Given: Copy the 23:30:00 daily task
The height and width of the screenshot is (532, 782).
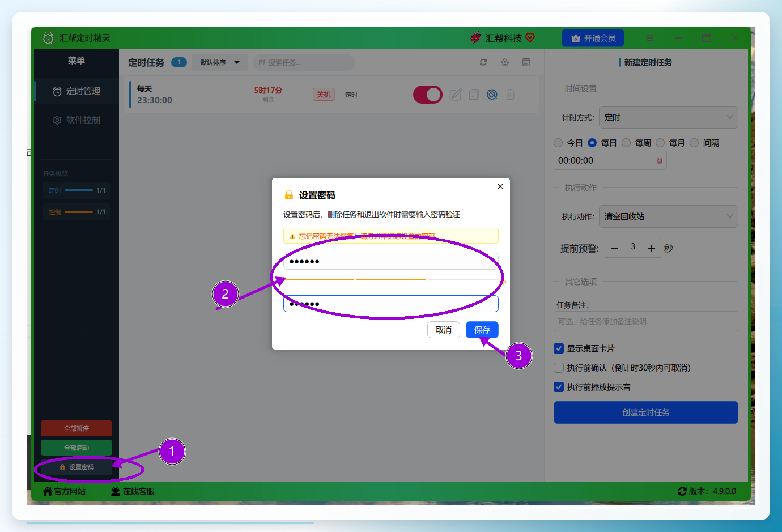Looking at the screenshot, I should point(474,95).
